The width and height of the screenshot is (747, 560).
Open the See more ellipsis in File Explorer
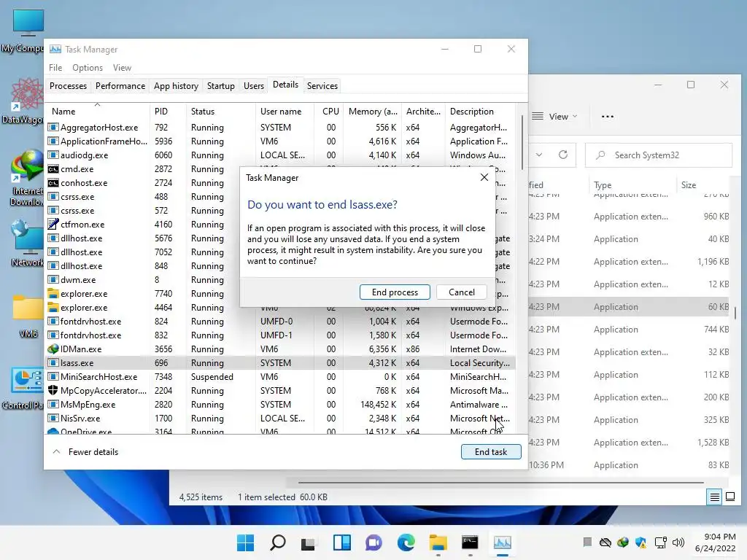(608, 116)
